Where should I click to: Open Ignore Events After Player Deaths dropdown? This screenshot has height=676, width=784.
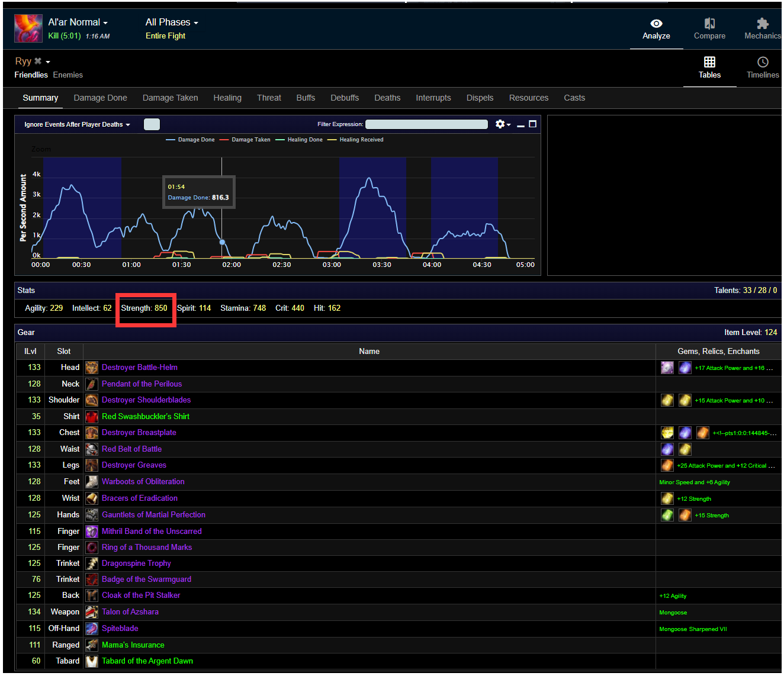click(77, 124)
